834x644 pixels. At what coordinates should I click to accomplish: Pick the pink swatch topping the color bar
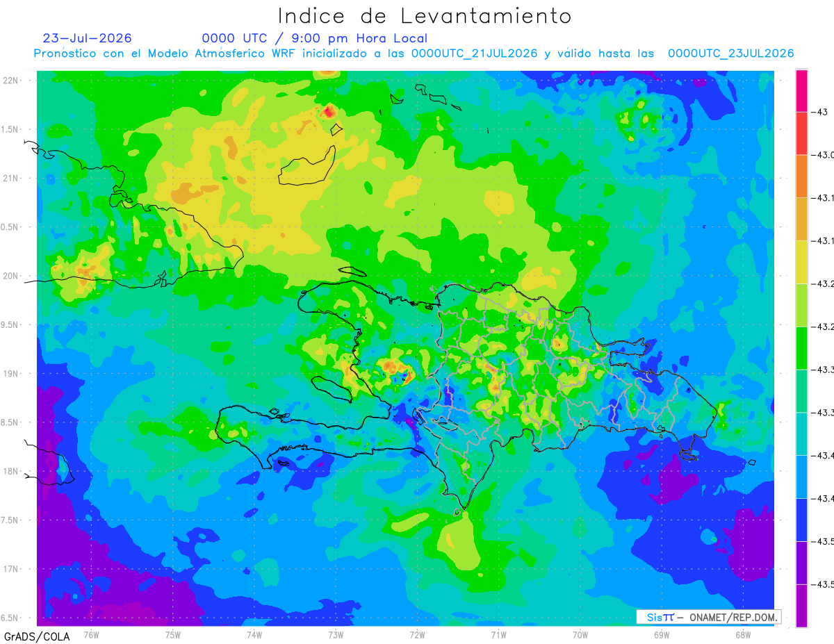(801, 90)
